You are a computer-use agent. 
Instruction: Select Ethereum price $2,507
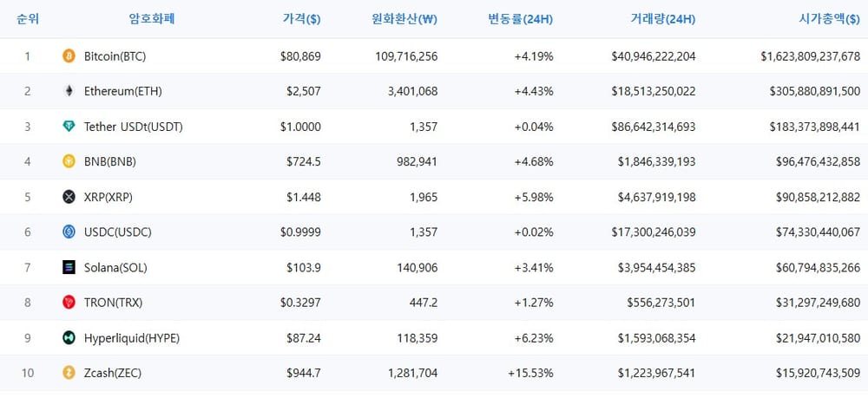coord(303,92)
